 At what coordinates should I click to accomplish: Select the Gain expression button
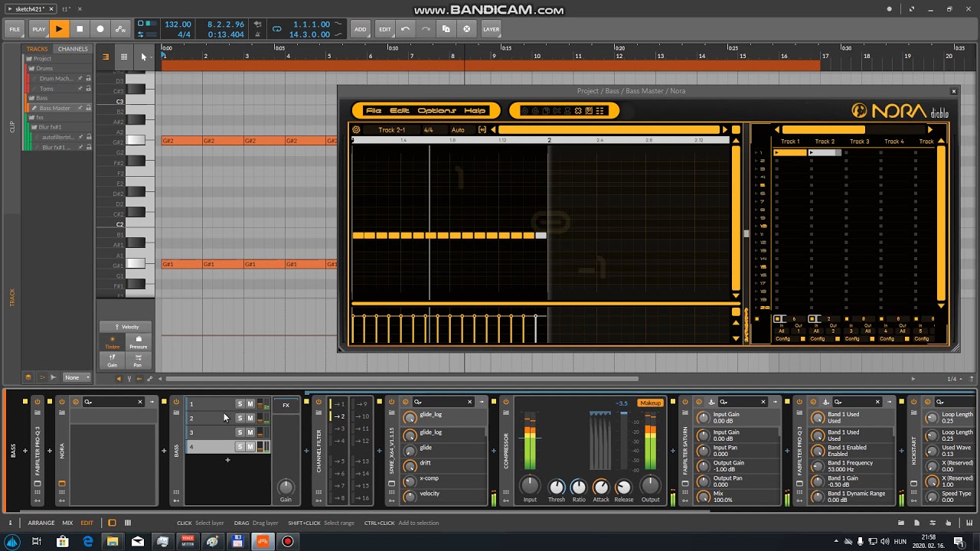click(113, 360)
